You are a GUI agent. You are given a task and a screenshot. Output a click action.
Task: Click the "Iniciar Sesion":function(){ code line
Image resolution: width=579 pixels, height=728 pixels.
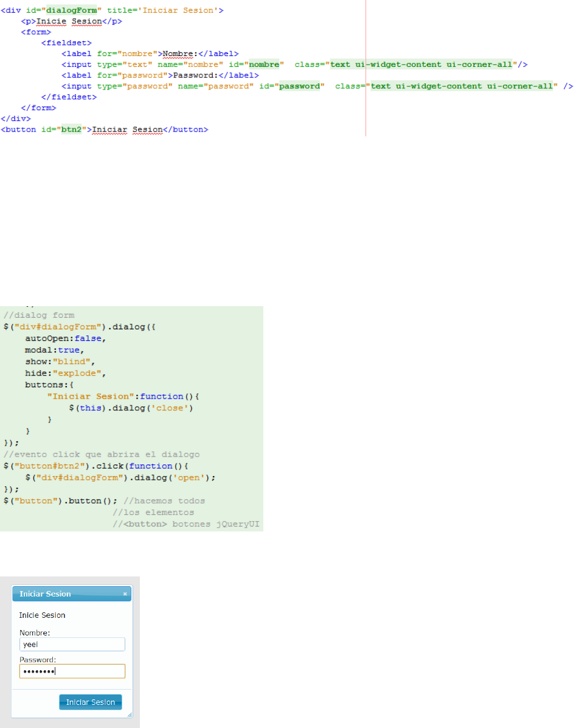point(123,396)
